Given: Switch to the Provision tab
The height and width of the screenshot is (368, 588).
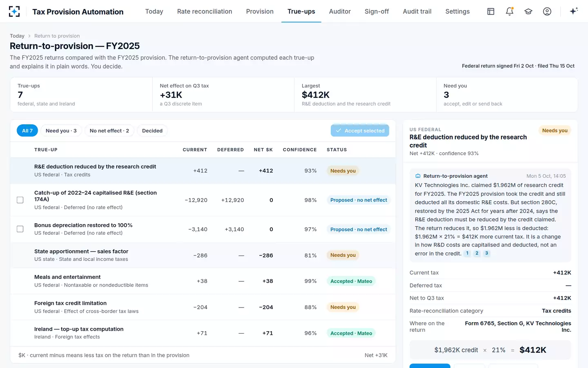Looking at the screenshot, I should click(x=260, y=11).
